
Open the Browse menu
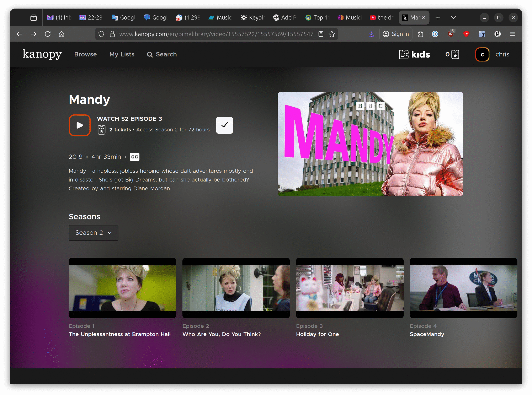click(x=85, y=54)
